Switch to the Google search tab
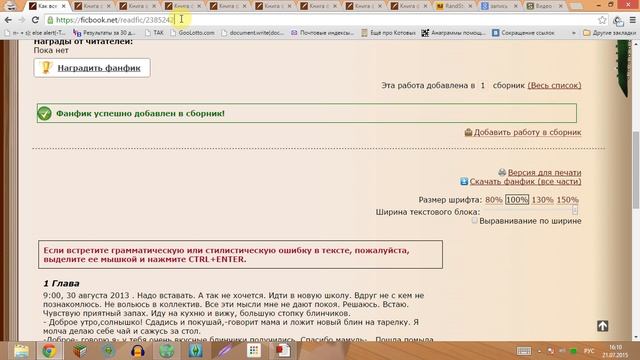The height and width of the screenshot is (360, 640). click(x=499, y=6)
